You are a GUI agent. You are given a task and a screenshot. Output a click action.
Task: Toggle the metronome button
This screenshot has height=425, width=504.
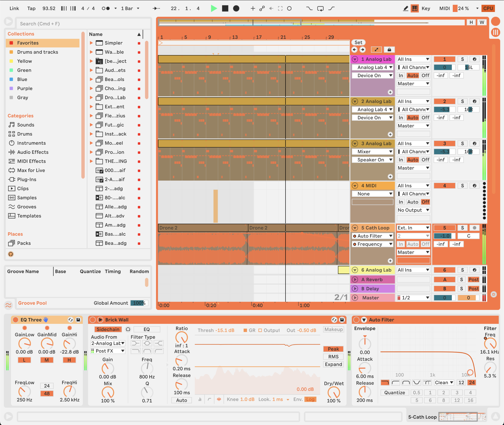point(106,8)
